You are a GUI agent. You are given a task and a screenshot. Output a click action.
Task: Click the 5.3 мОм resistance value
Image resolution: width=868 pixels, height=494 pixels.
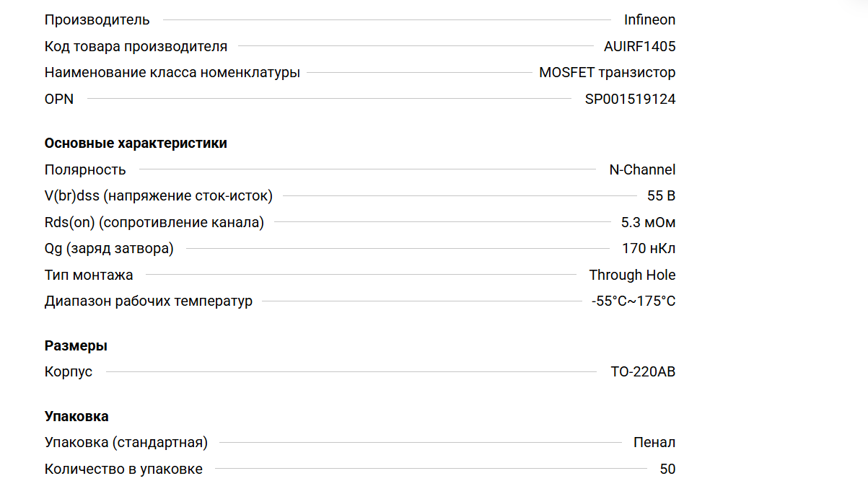tap(648, 223)
